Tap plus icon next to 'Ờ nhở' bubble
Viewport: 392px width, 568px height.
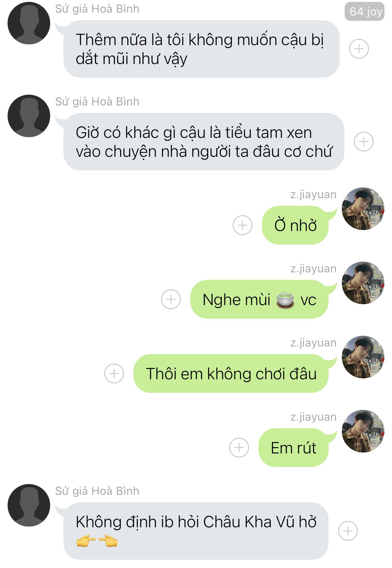[x=242, y=225]
